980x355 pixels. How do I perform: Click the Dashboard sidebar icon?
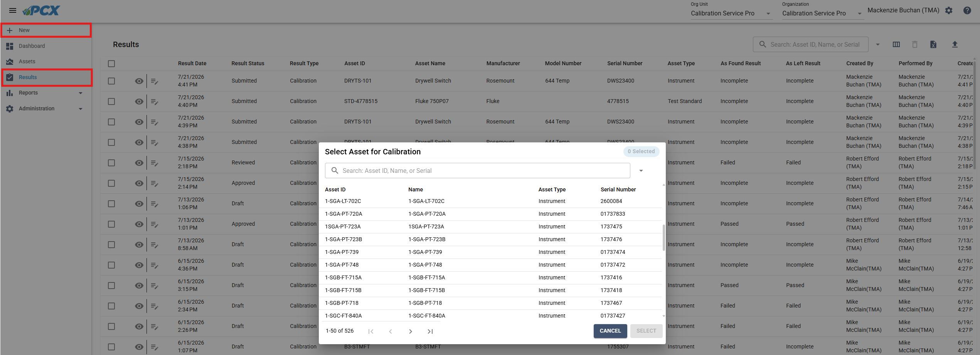(10, 46)
